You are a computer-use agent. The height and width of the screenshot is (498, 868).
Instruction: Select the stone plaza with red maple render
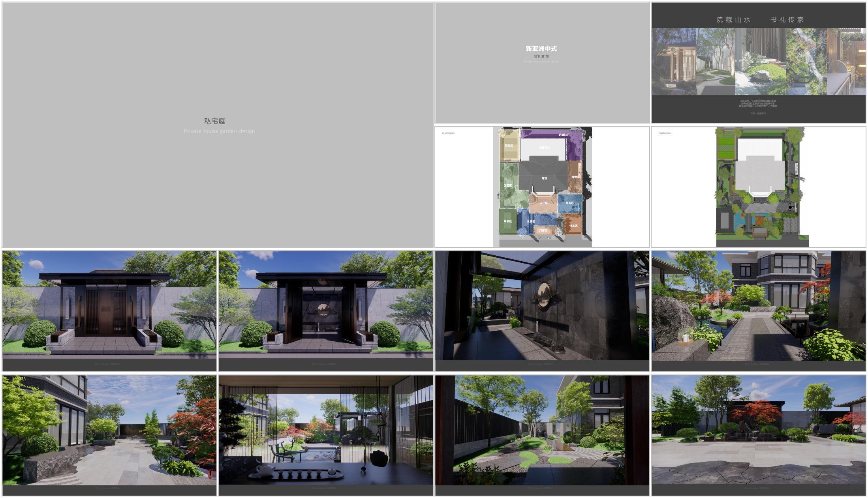tap(758, 434)
